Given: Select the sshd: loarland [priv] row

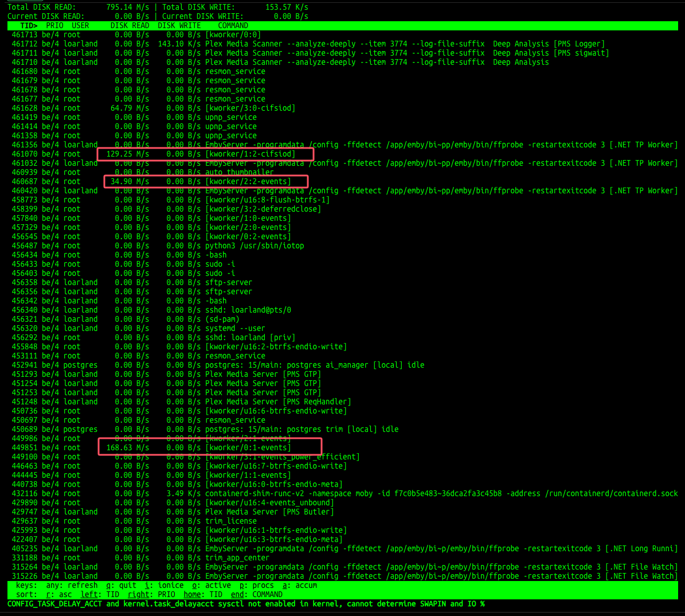Looking at the screenshot, I should [x=343, y=338].
